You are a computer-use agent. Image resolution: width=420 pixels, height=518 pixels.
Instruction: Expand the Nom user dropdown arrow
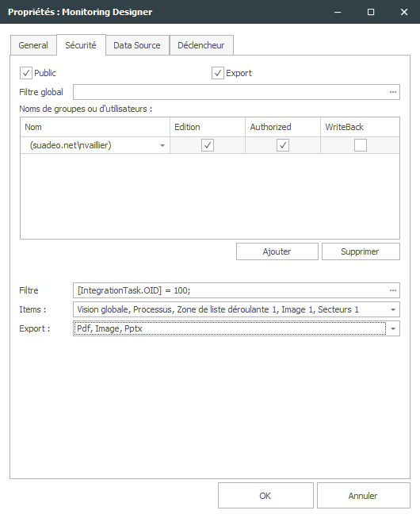click(x=162, y=145)
